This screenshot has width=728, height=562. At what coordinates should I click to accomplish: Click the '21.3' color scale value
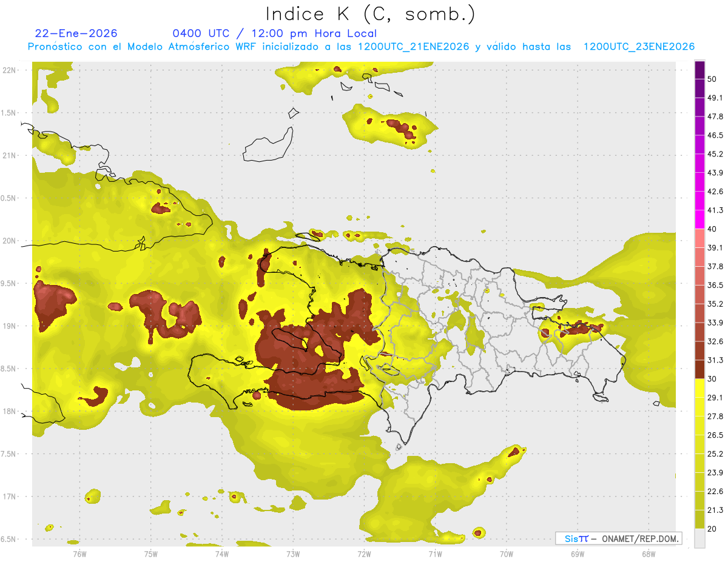click(x=715, y=510)
